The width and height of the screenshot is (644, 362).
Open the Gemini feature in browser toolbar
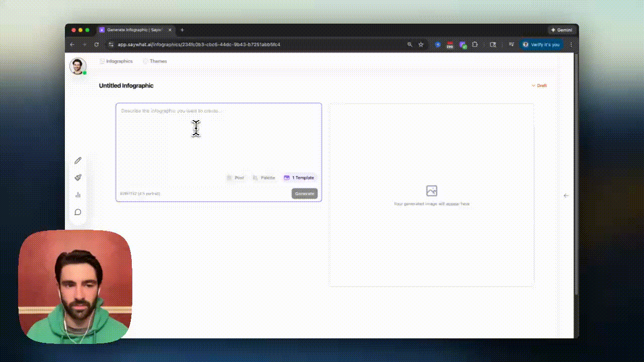[561, 30]
